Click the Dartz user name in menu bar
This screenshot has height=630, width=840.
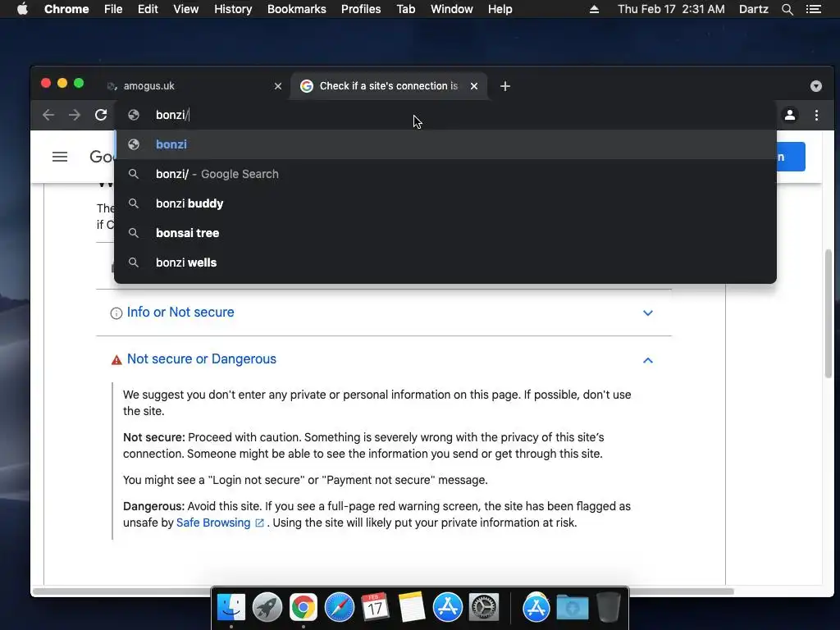coord(753,9)
